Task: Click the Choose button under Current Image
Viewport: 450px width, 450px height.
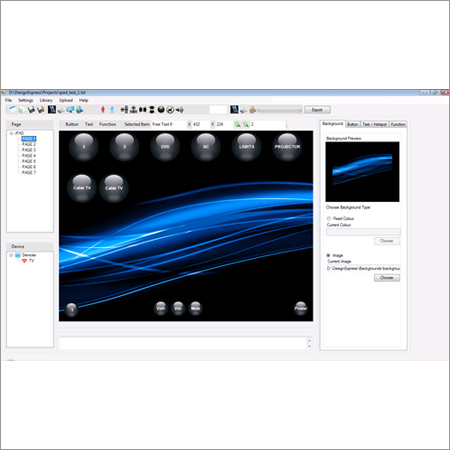Action: (x=387, y=277)
